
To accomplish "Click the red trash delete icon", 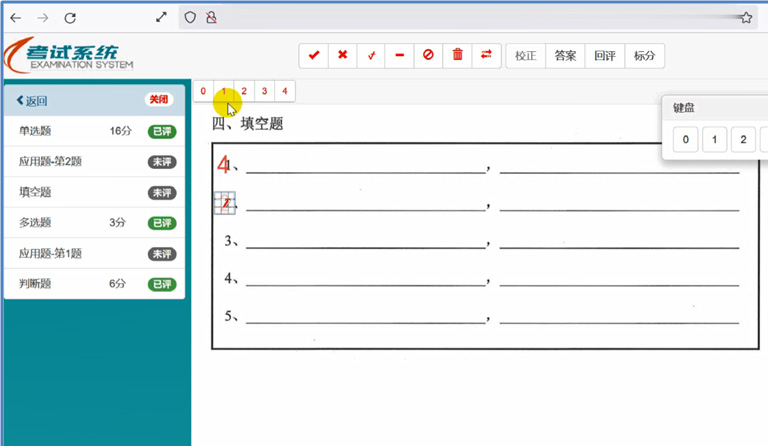I will coord(458,56).
